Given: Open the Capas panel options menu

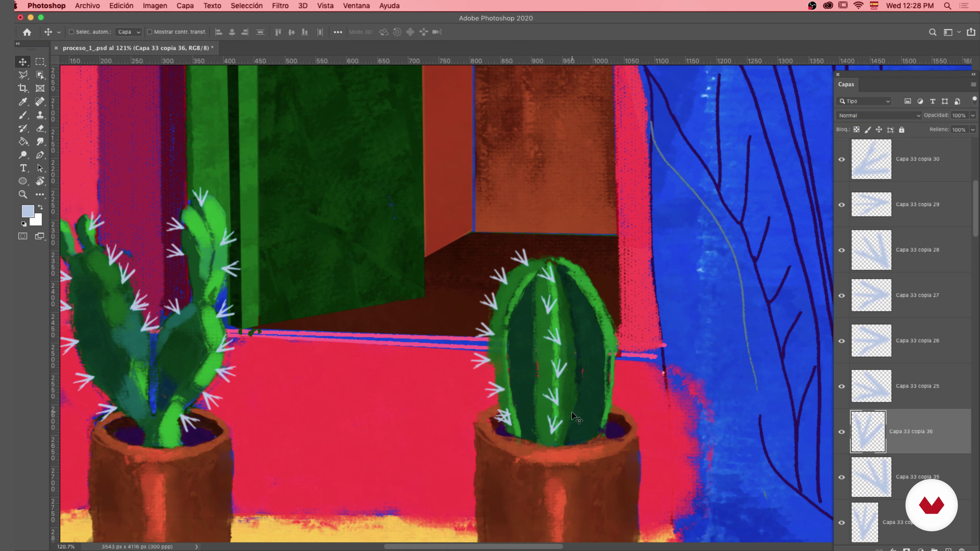Looking at the screenshot, I should point(973,84).
